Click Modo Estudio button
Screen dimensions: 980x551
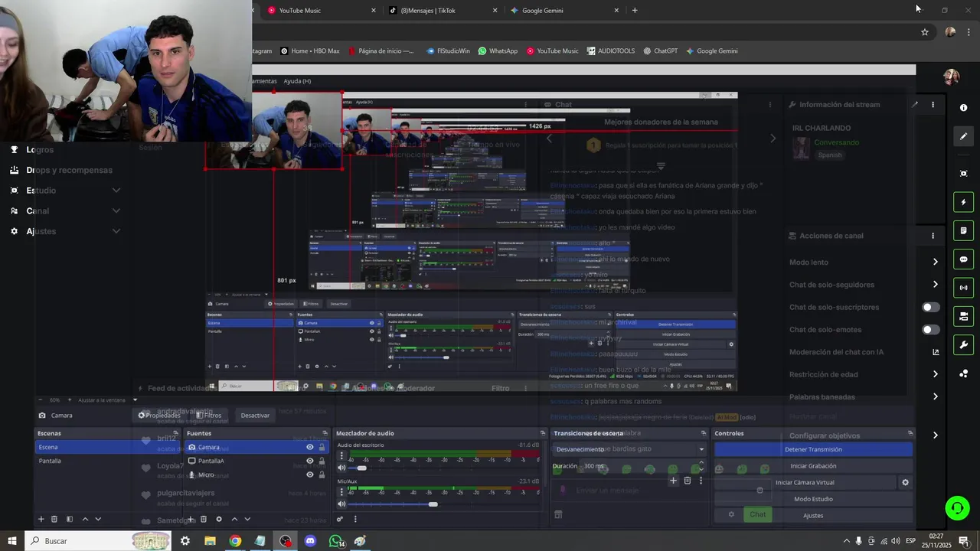pos(813,499)
